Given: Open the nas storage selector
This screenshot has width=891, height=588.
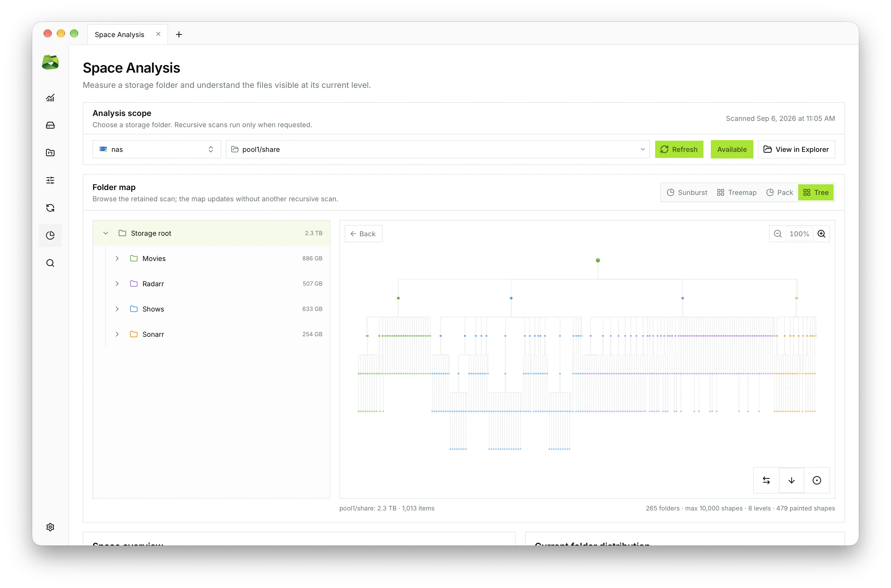Looking at the screenshot, I should 157,149.
